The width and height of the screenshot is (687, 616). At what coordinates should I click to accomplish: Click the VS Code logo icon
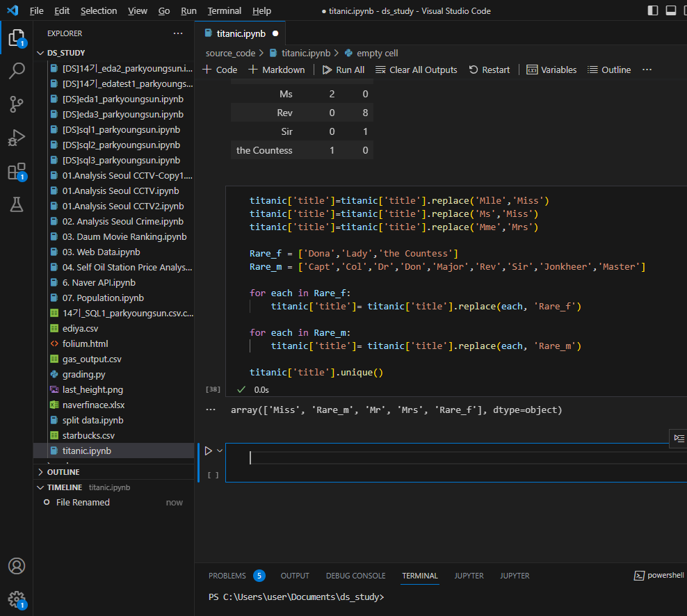(x=13, y=10)
